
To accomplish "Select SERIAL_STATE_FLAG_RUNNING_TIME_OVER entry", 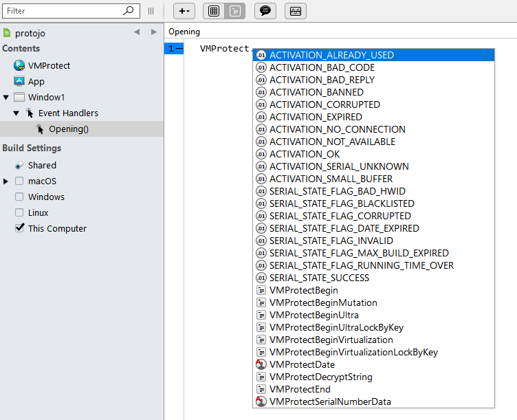I will (373, 265).
